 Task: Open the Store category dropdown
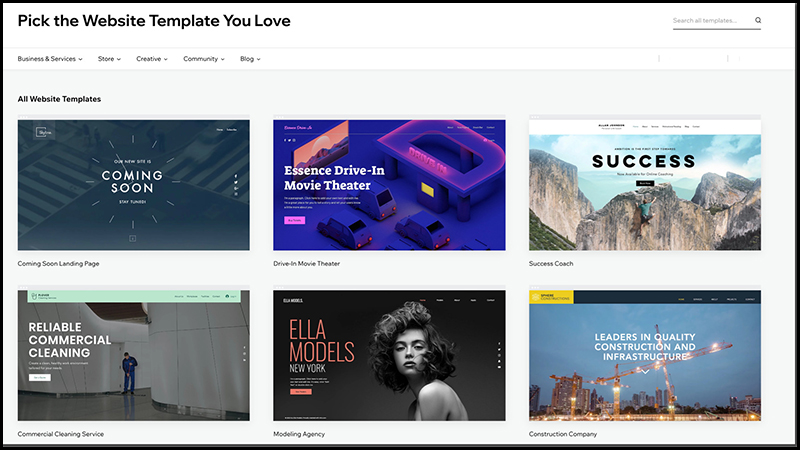click(109, 59)
